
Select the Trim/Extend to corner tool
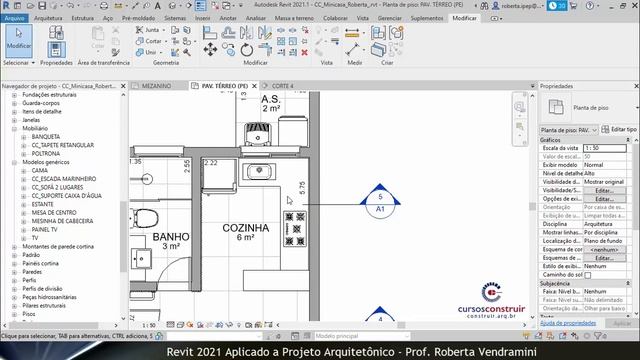265,50
